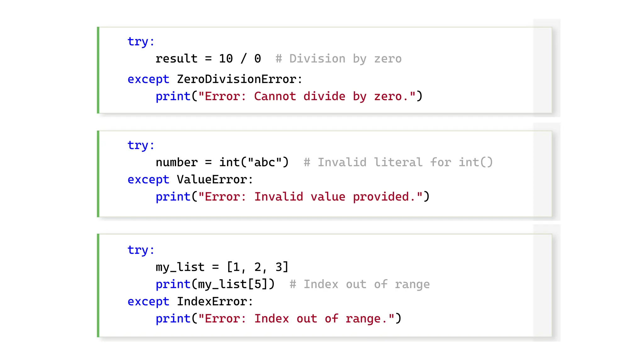Image resolution: width=644 pixels, height=362 pixels.
Task: Click the IndexError exception name
Action: (212, 301)
